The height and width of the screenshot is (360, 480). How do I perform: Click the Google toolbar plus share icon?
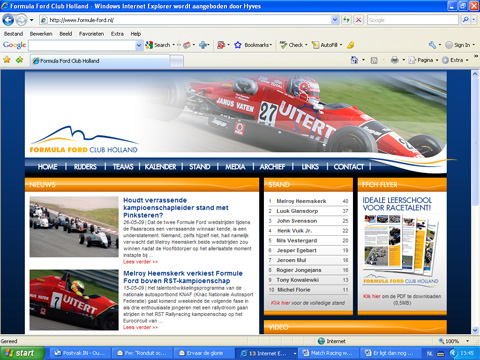click(203, 45)
